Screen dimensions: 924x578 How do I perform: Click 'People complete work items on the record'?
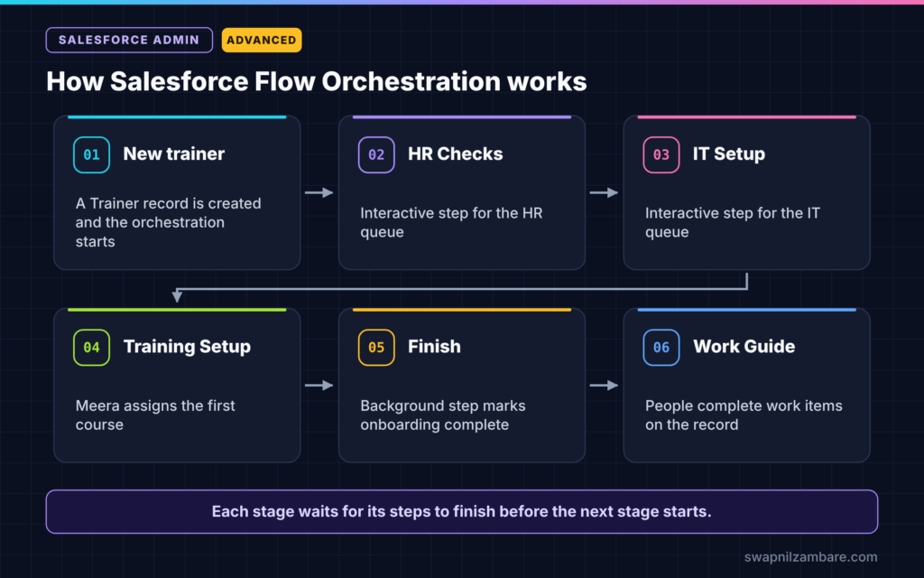tap(744, 415)
